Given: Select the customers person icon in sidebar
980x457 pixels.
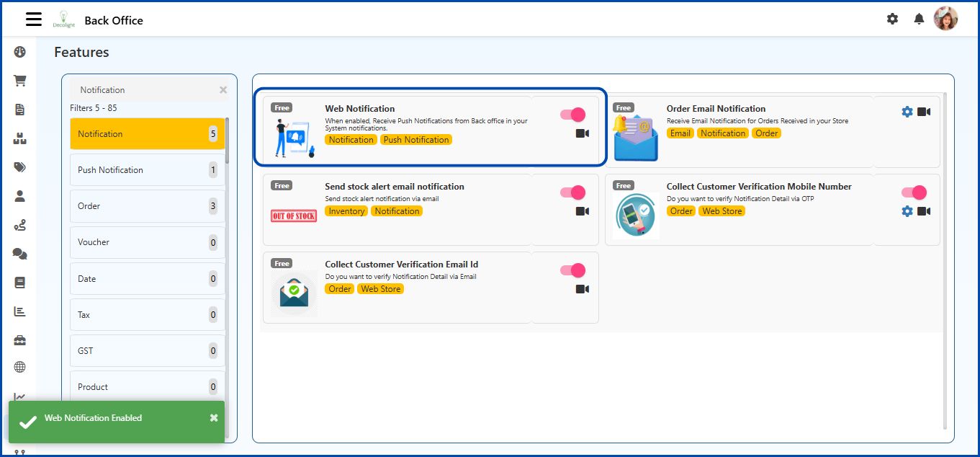Looking at the screenshot, I should [x=19, y=196].
